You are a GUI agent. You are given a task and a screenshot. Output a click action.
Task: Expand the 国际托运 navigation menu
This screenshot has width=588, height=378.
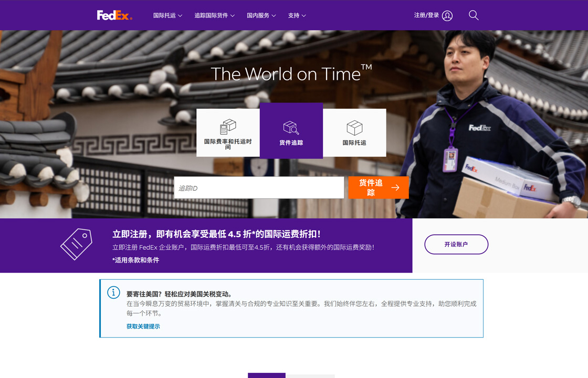coord(167,15)
